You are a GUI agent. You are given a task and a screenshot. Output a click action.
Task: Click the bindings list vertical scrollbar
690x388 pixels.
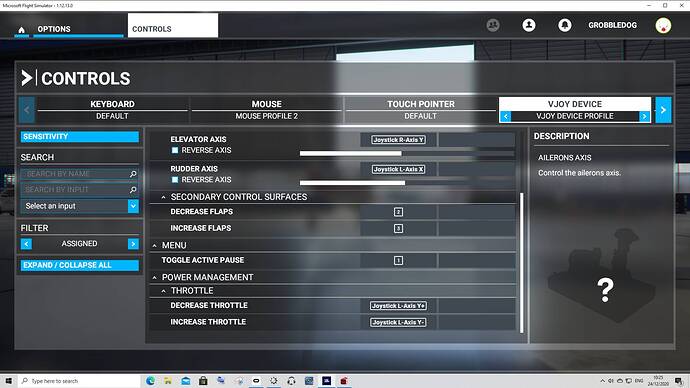pos(521,263)
